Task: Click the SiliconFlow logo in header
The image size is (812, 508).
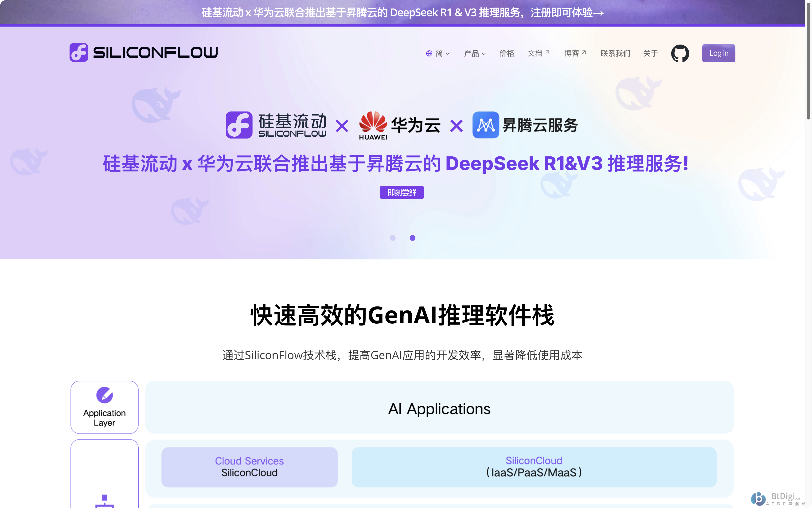Action: [144, 52]
